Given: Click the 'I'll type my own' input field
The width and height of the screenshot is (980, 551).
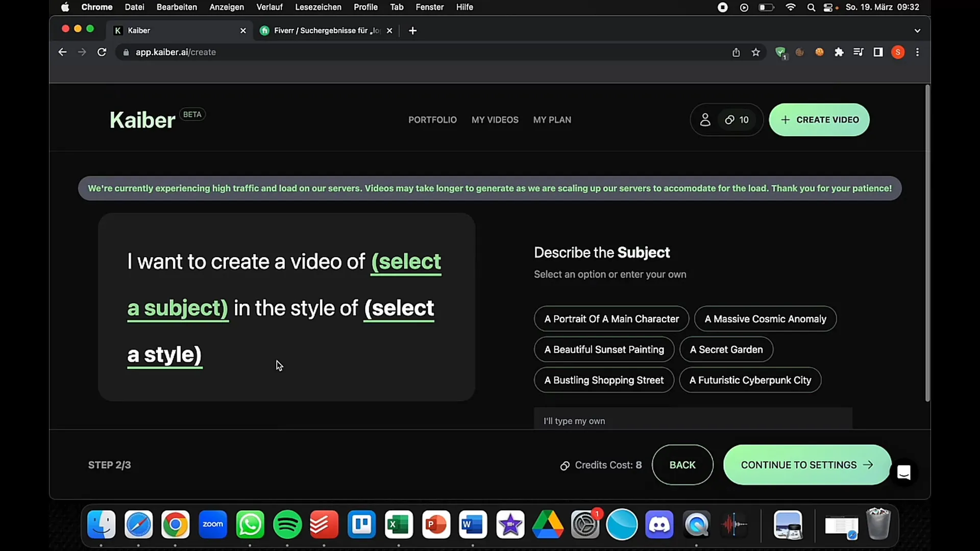Looking at the screenshot, I should (x=693, y=420).
